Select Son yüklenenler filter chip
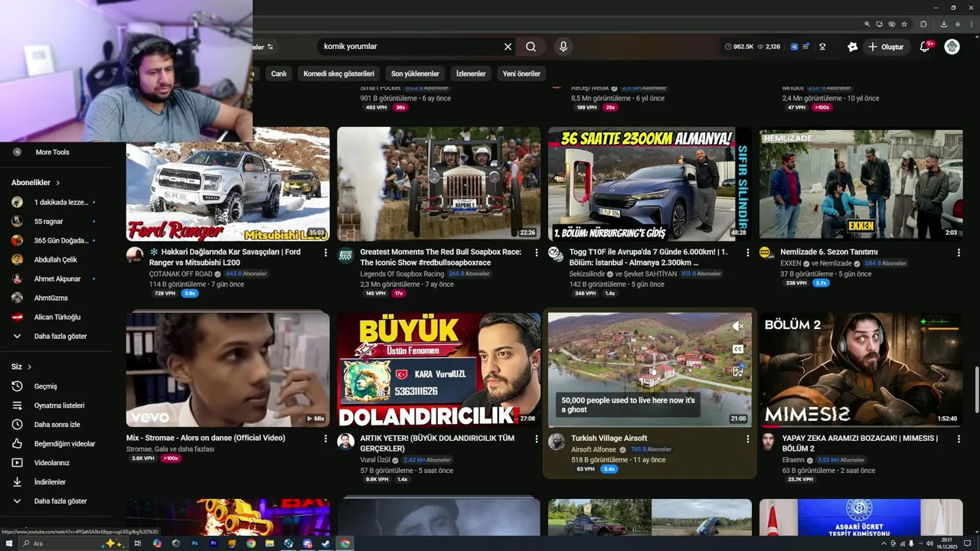980x551 pixels. click(x=415, y=73)
